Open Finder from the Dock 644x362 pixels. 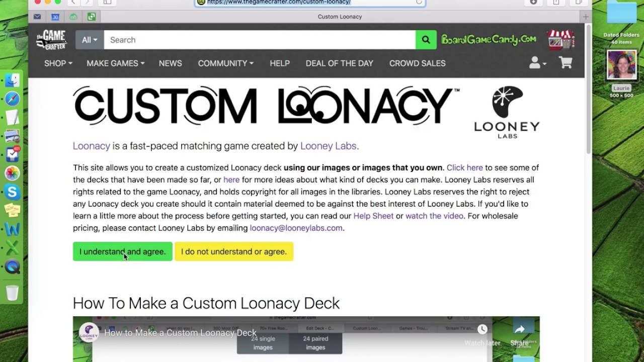point(13,80)
